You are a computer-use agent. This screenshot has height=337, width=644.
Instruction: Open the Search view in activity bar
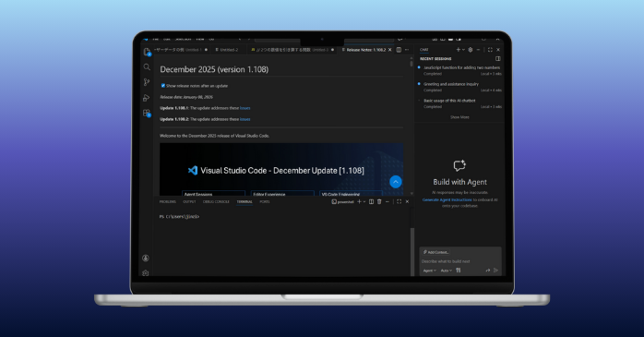pos(147,67)
